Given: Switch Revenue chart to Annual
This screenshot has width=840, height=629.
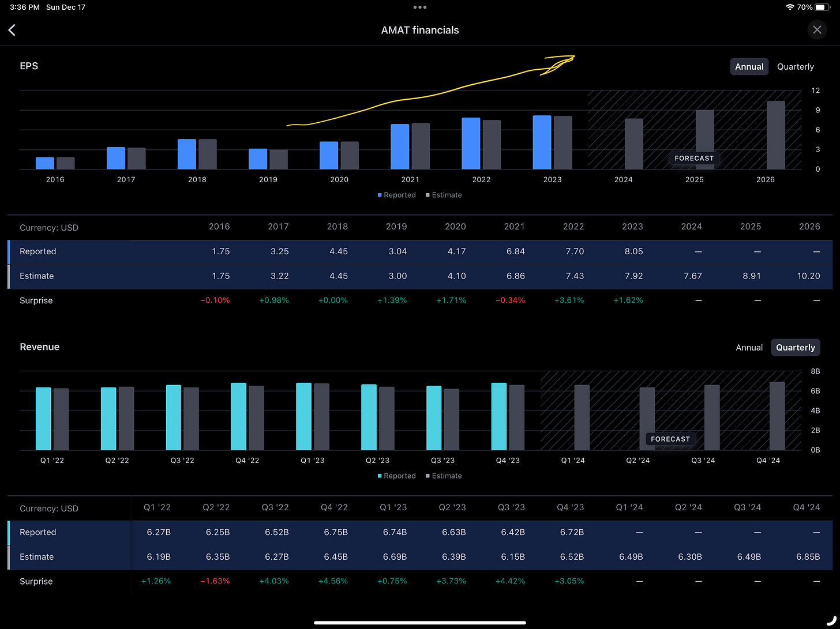Looking at the screenshot, I should point(749,348).
